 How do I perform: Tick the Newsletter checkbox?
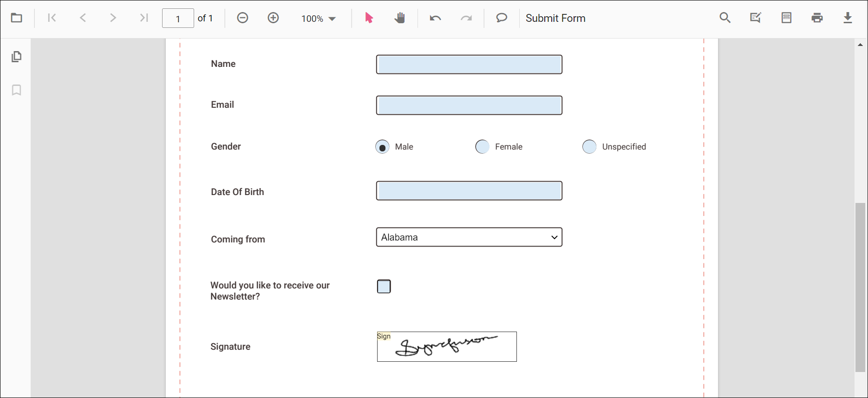384,287
